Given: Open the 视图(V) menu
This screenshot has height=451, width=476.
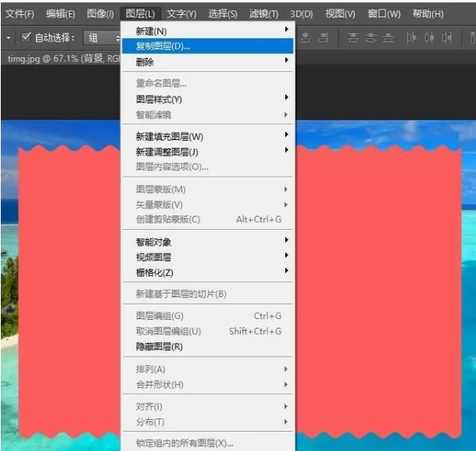Looking at the screenshot, I should coord(340,14).
